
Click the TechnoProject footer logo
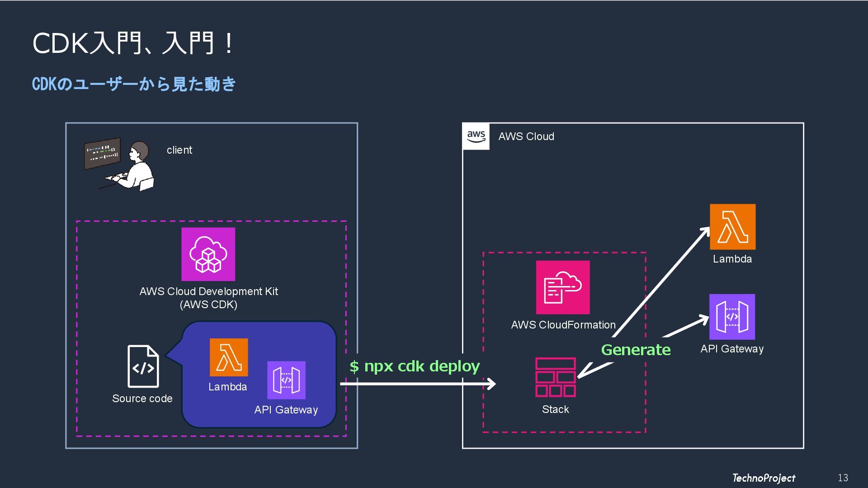[x=764, y=478]
